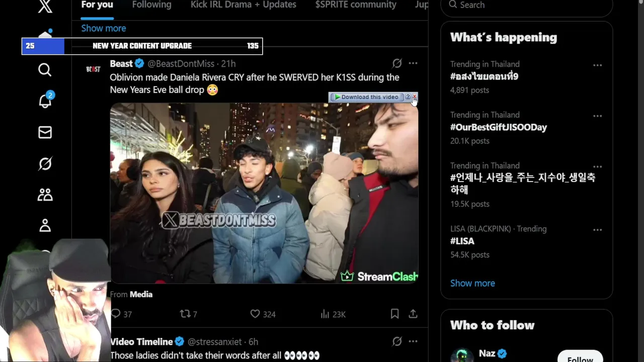Open Notifications bell with 2 badge
Image resolution: width=644 pixels, height=362 pixels.
(45, 100)
